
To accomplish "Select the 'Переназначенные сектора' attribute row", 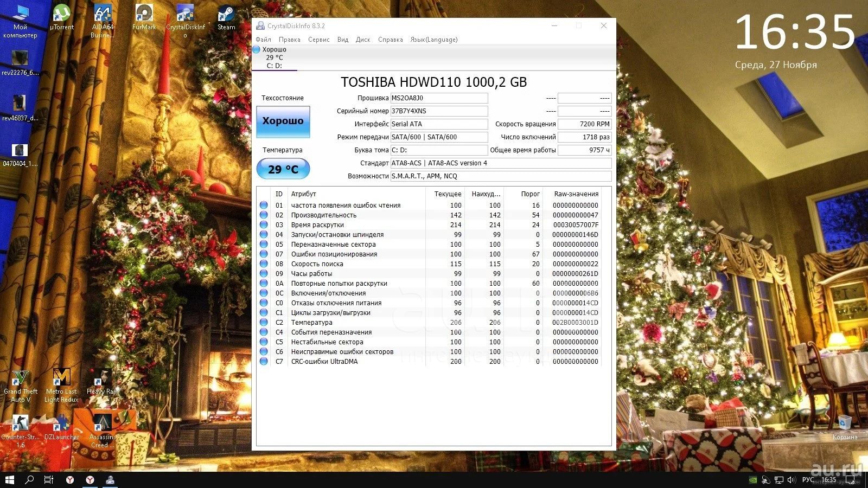I will [429, 245].
